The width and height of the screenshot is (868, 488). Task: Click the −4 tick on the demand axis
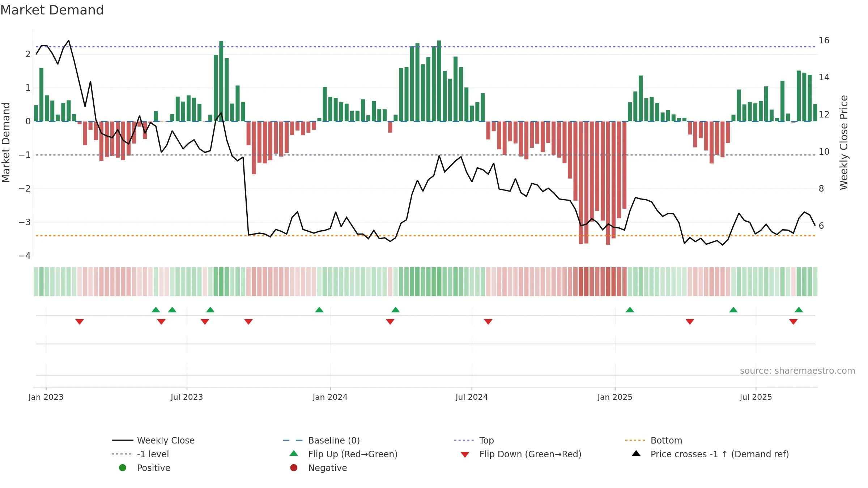click(25, 256)
